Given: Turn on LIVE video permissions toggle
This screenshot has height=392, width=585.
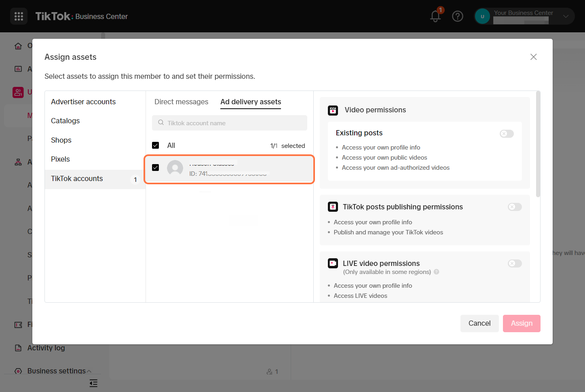Looking at the screenshot, I should pos(515,263).
